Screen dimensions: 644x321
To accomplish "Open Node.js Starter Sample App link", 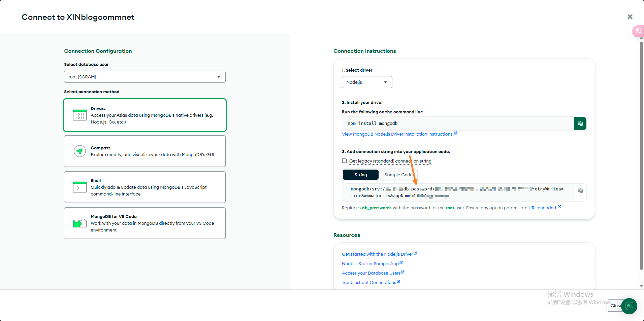I will pyautogui.click(x=370, y=263).
